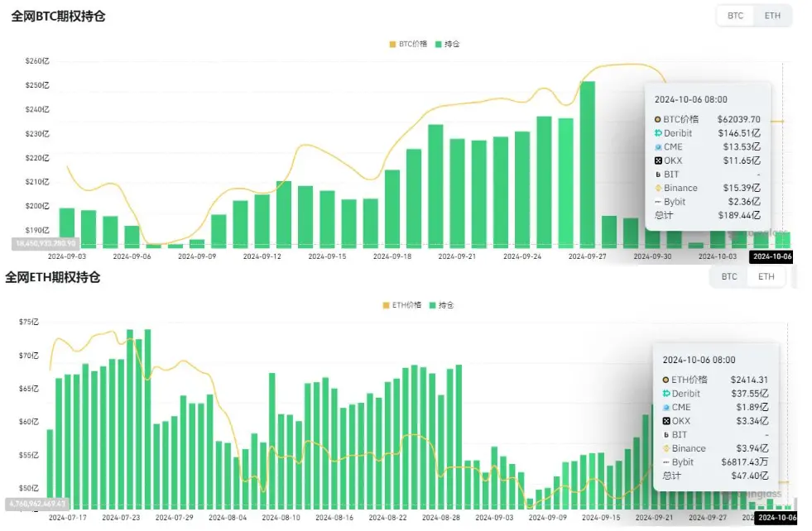Switch to the ETH tab at top right
This screenshot has height=531, width=812.
771,15
